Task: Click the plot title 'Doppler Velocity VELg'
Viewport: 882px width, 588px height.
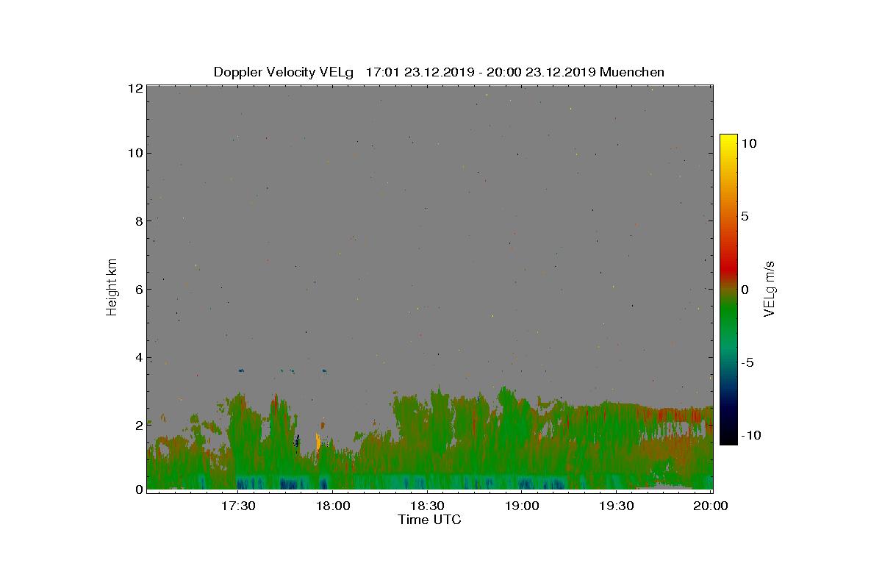Action: pyautogui.click(x=284, y=72)
